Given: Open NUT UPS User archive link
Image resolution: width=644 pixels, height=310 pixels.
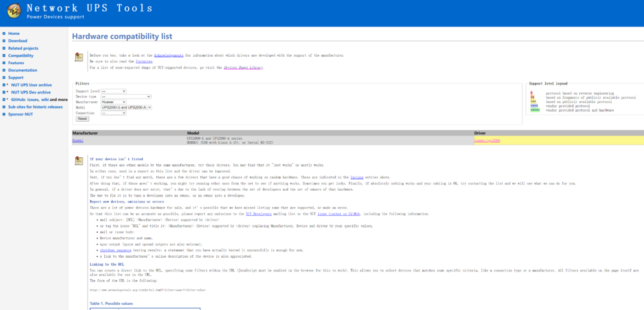Looking at the screenshot, I should (x=31, y=84).
